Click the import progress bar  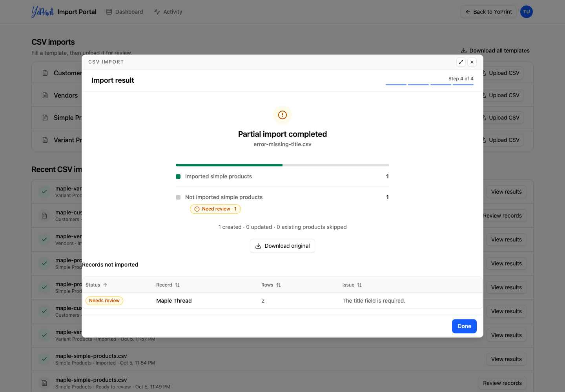point(282,165)
